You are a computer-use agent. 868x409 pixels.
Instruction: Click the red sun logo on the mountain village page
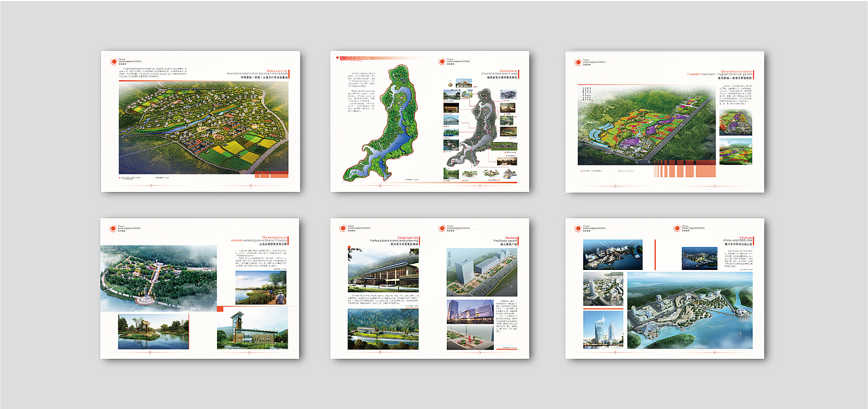(113, 61)
